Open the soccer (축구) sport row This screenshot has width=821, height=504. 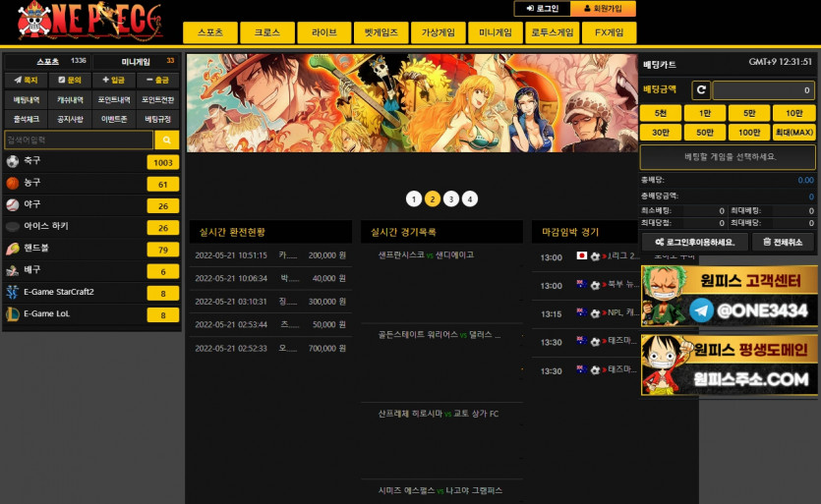92,162
